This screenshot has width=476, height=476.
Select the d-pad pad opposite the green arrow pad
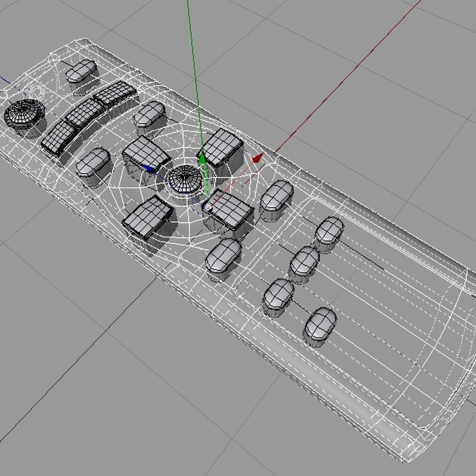[148, 217]
